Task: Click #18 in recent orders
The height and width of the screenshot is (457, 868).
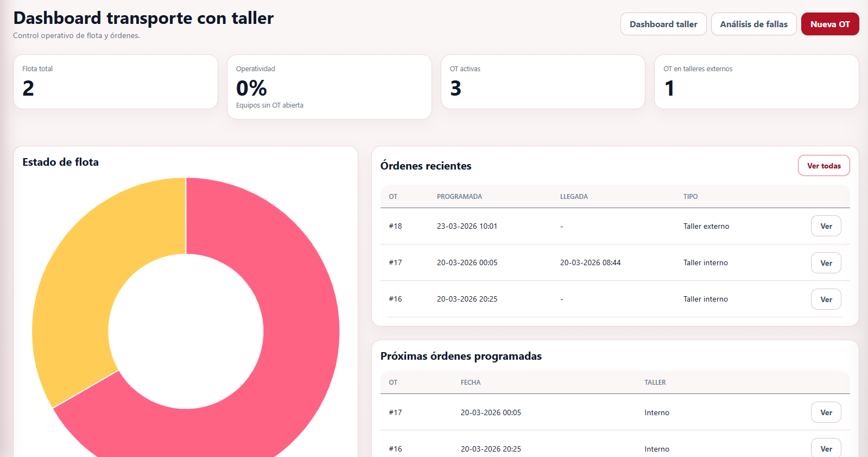Action: (395, 226)
